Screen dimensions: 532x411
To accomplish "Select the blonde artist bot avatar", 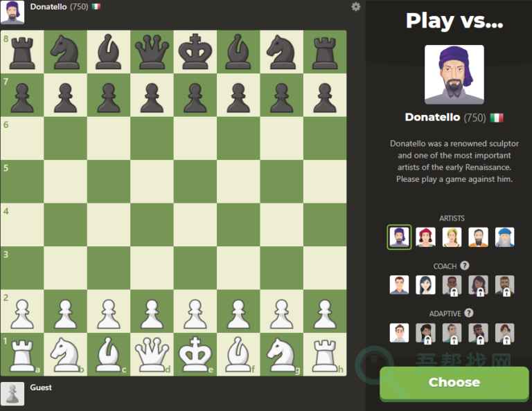I will pyautogui.click(x=452, y=237).
